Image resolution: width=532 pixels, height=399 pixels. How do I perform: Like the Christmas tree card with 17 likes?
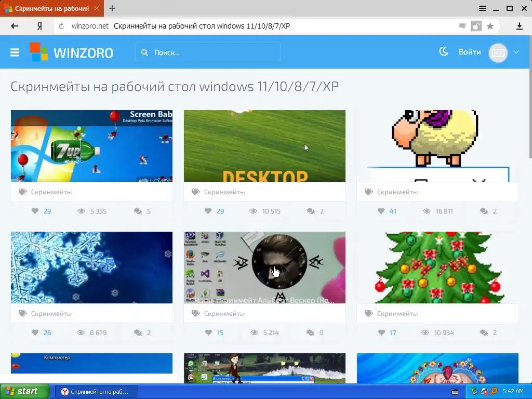[x=381, y=332]
